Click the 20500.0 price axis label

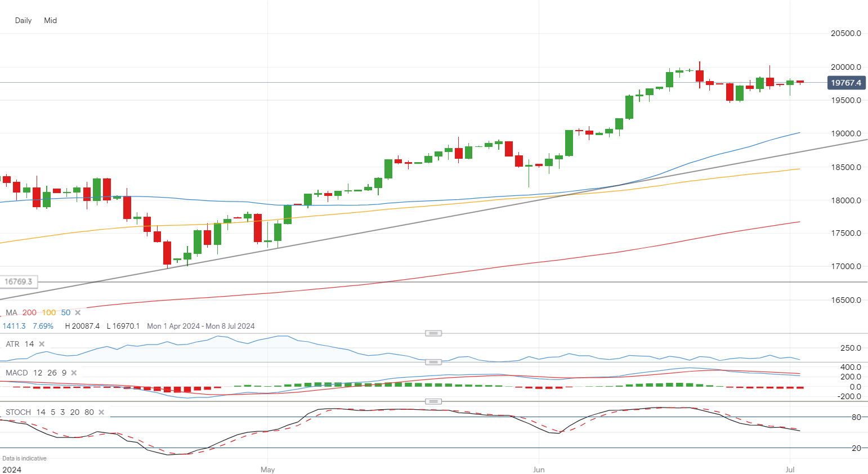tap(846, 33)
